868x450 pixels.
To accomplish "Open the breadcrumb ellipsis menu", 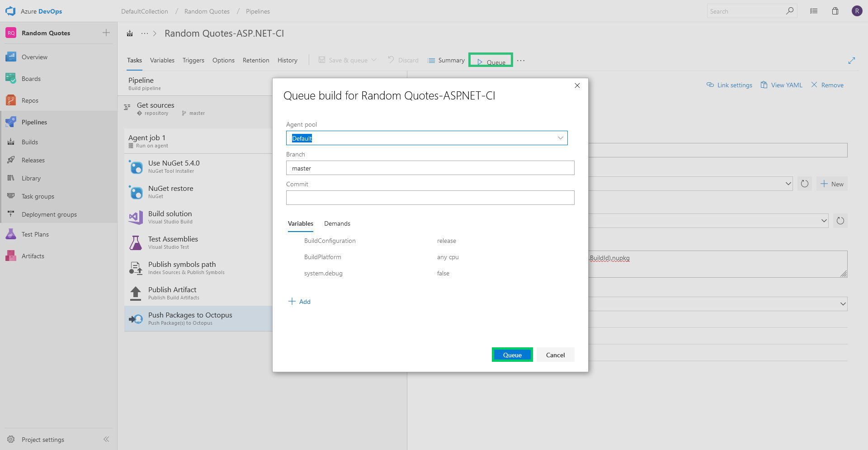I will point(145,33).
